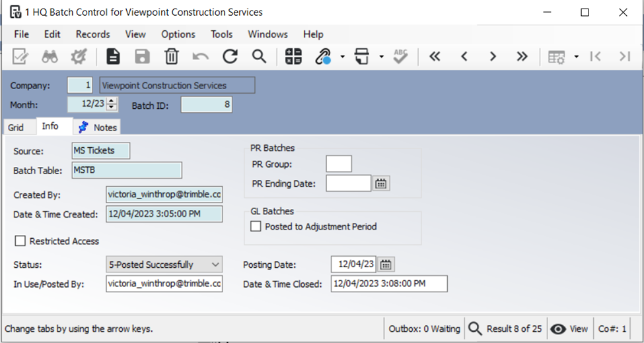
Task: Open the PR Ending Date calendar picker
Action: [x=381, y=183]
